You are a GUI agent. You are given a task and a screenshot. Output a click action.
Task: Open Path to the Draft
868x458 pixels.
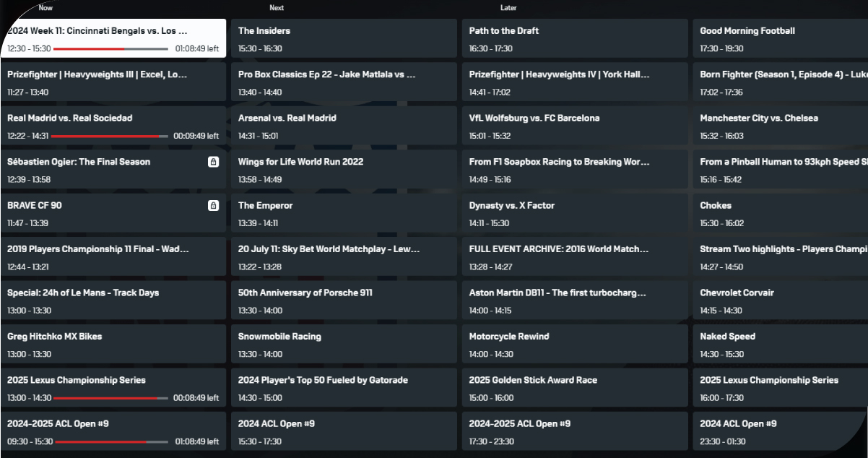(574, 38)
